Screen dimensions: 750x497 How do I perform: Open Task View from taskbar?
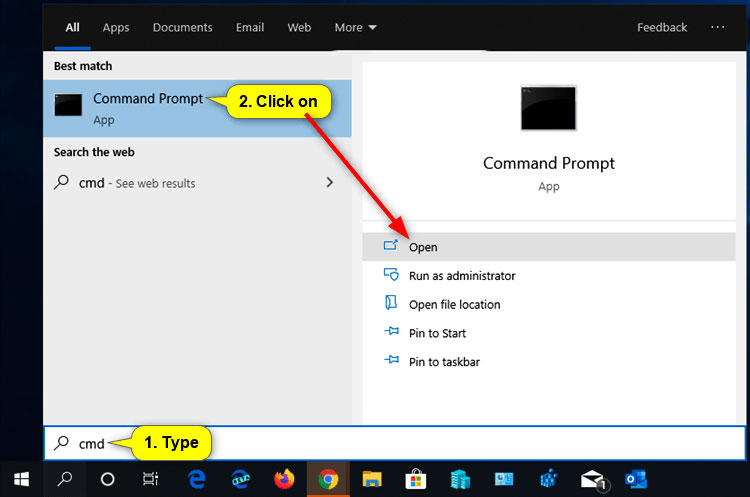151,478
